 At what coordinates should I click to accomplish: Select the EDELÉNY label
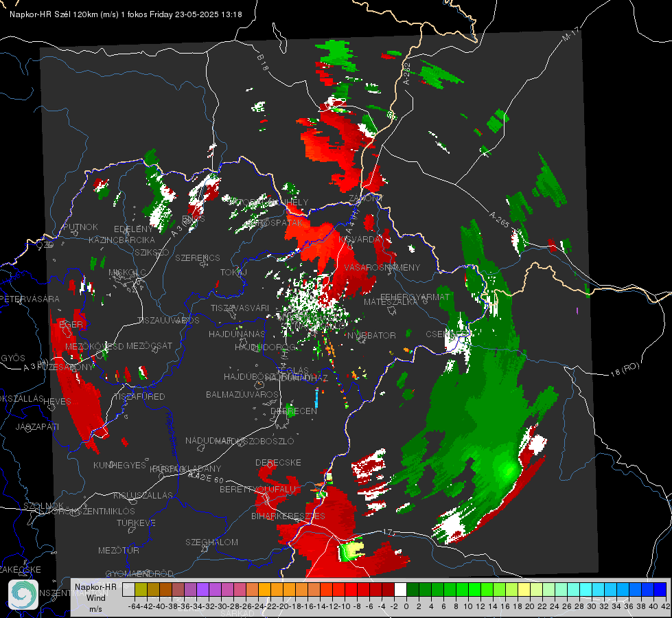pos(133,229)
